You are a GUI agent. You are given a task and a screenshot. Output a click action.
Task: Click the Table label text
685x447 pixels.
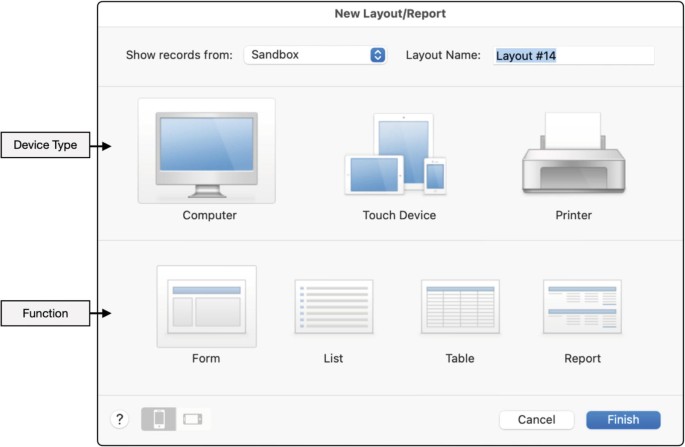(x=460, y=359)
